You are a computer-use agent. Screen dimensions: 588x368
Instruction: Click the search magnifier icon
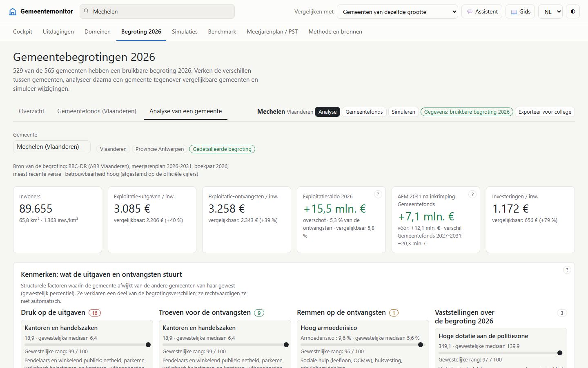point(86,11)
